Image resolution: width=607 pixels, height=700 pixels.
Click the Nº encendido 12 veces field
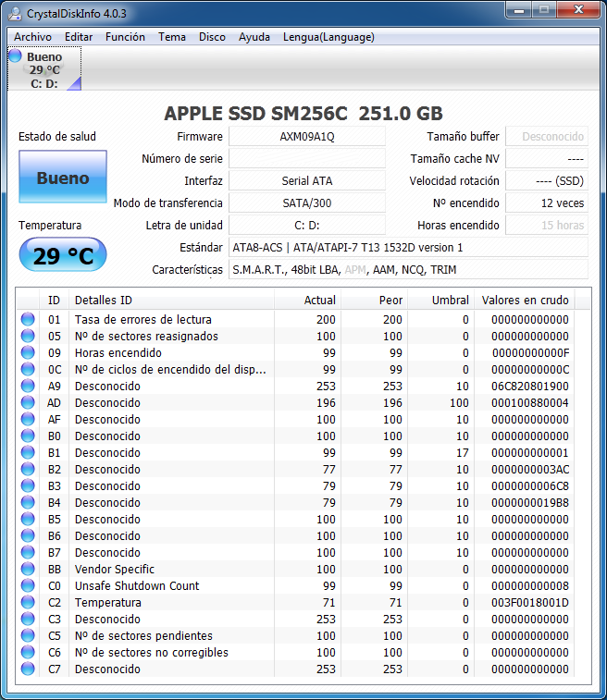coord(547,203)
